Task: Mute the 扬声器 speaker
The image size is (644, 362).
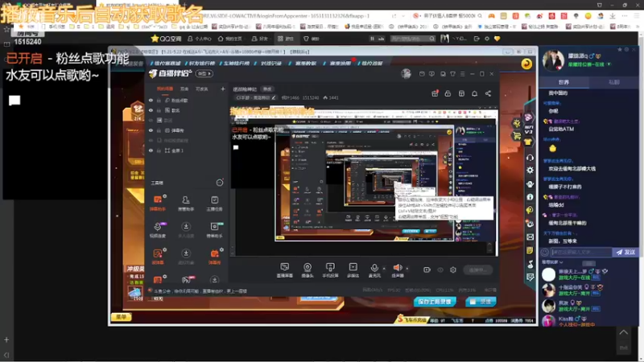Action: click(398, 270)
